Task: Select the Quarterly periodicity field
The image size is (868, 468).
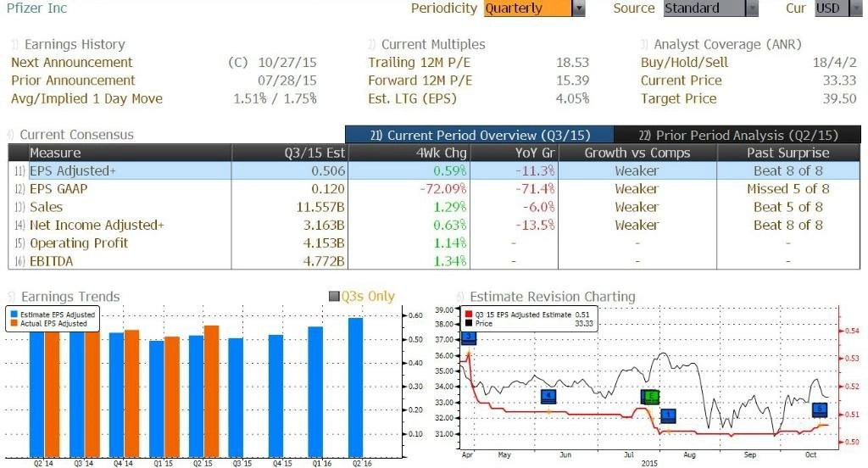Action: coord(527,8)
